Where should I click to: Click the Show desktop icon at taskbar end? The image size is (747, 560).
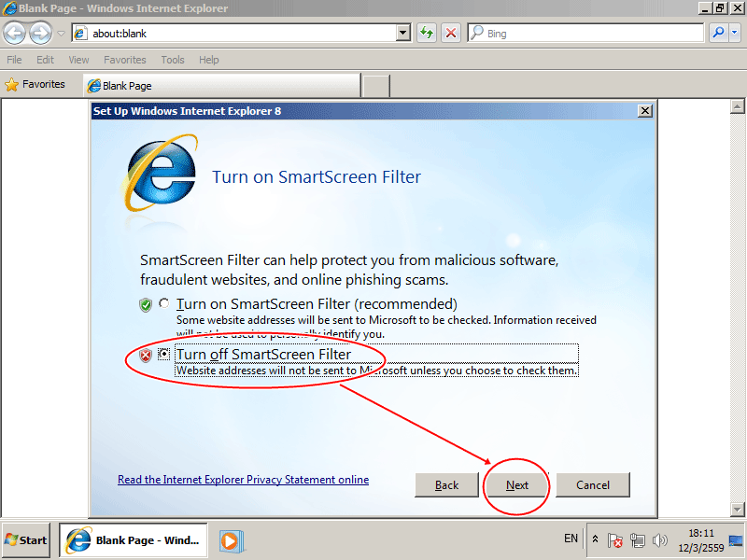point(736,540)
